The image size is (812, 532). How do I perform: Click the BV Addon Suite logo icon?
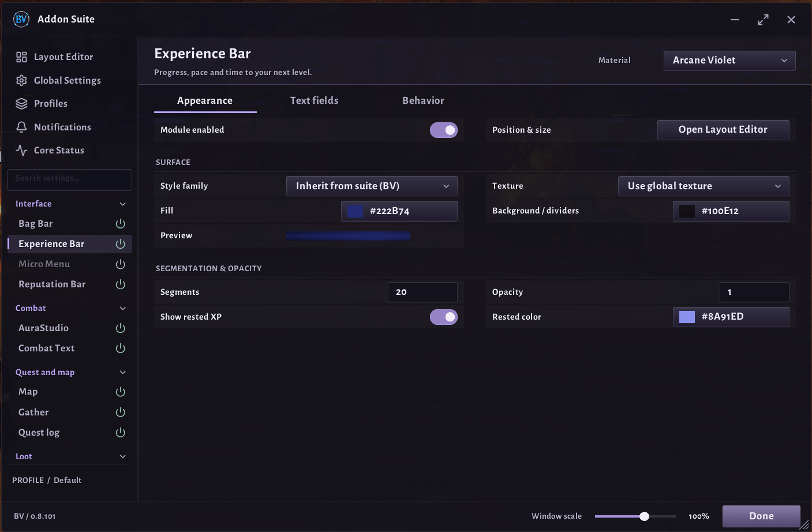pyautogui.click(x=21, y=19)
